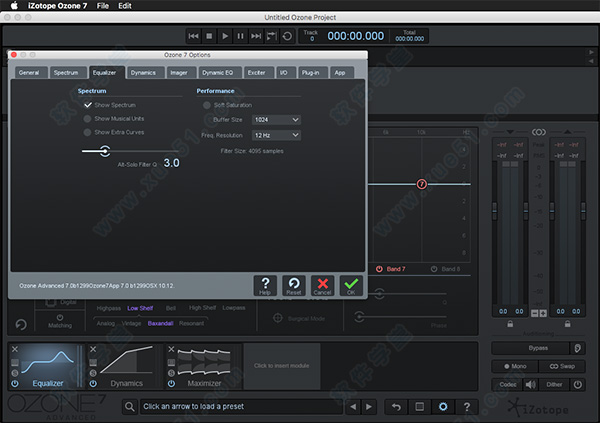Solo the Maximizer module

click(x=171, y=373)
